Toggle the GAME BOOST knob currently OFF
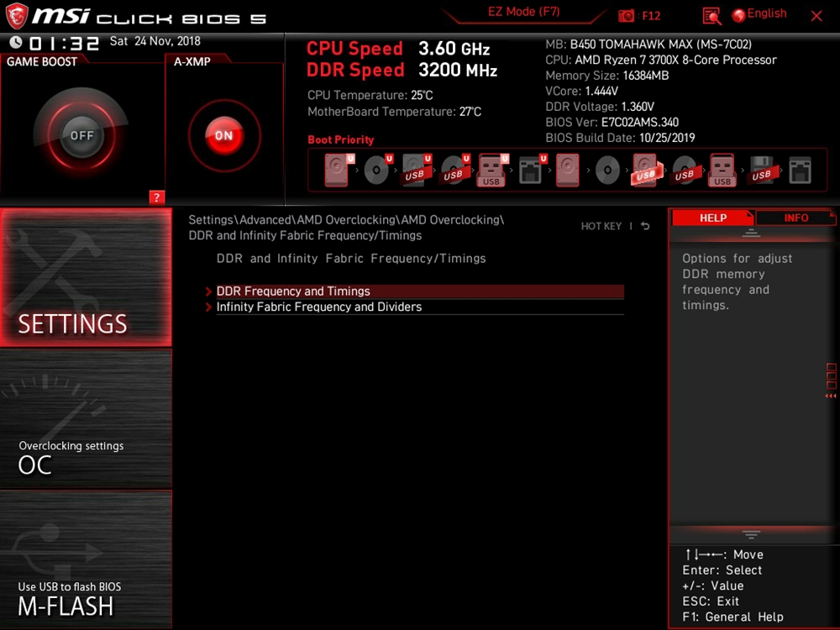The height and width of the screenshot is (630, 840). (81, 135)
